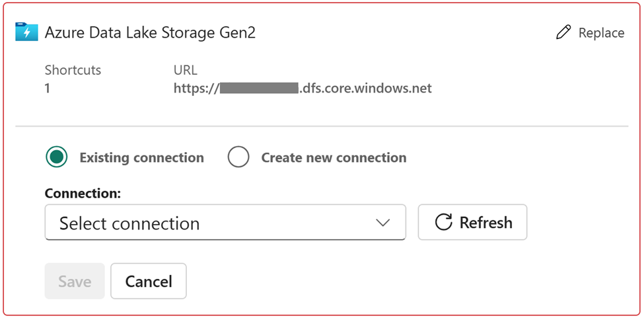Click the 'Connection:' field label
The image size is (644, 318).
click(x=83, y=193)
